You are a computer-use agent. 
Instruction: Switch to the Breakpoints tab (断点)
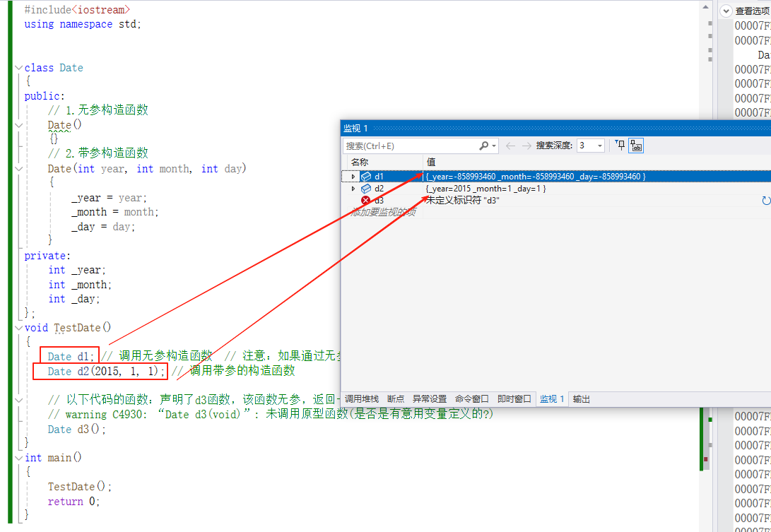point(396,398)
